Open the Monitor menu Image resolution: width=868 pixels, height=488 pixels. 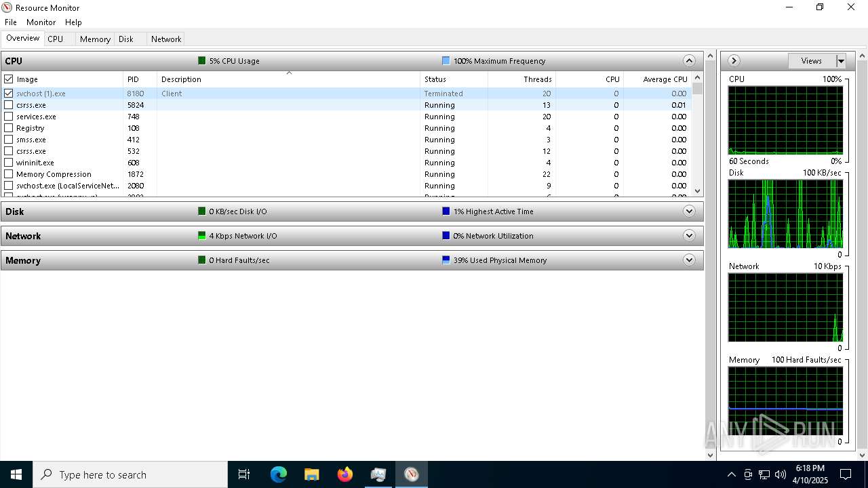pyautogui.click(x=41, y=22)
